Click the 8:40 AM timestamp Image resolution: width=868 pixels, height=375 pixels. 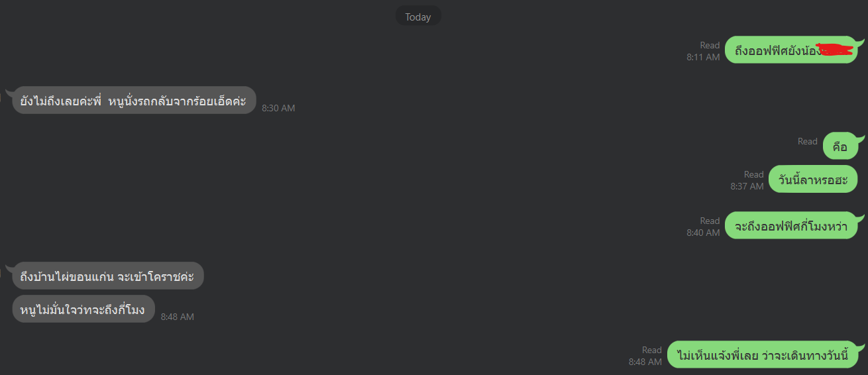point(703,233)
